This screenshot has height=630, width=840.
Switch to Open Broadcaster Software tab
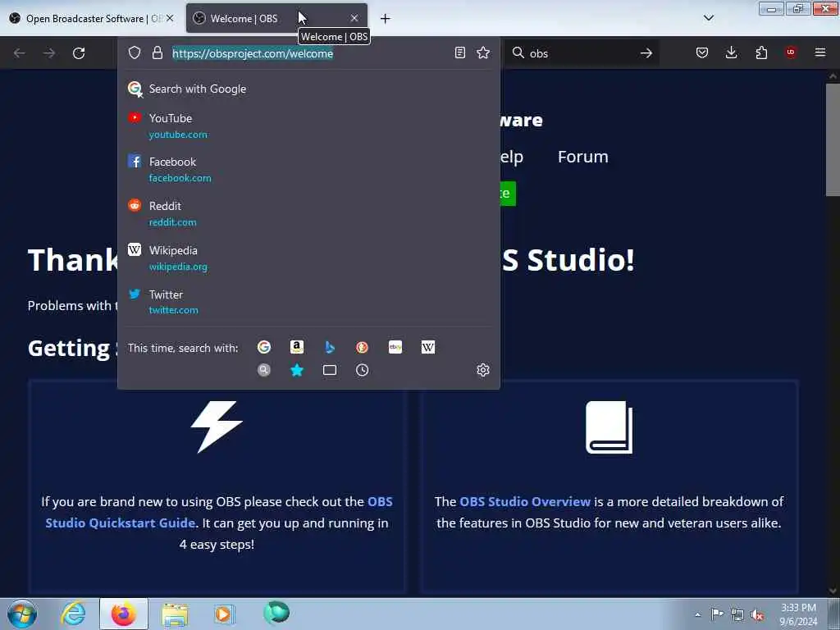[91, 18]
